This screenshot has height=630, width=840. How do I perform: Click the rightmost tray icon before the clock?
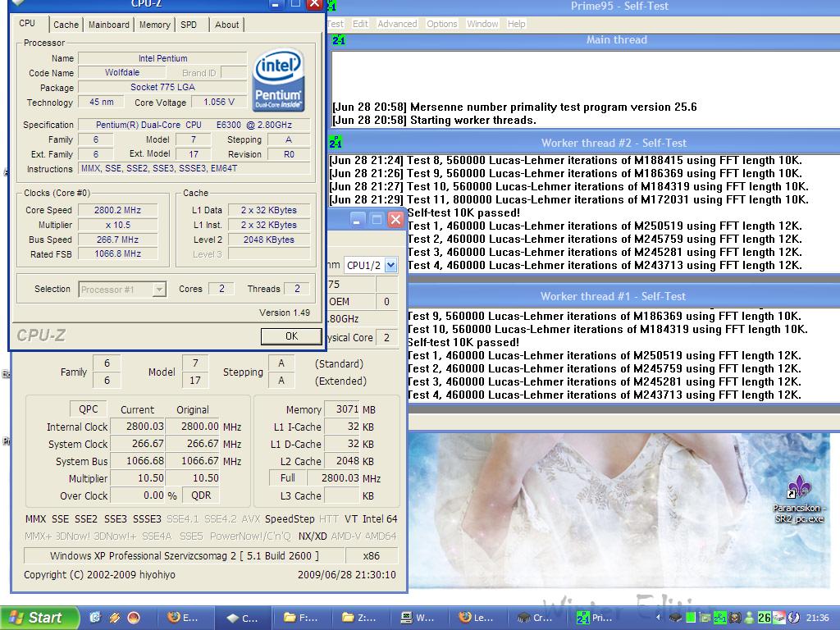tap(793, 618)
